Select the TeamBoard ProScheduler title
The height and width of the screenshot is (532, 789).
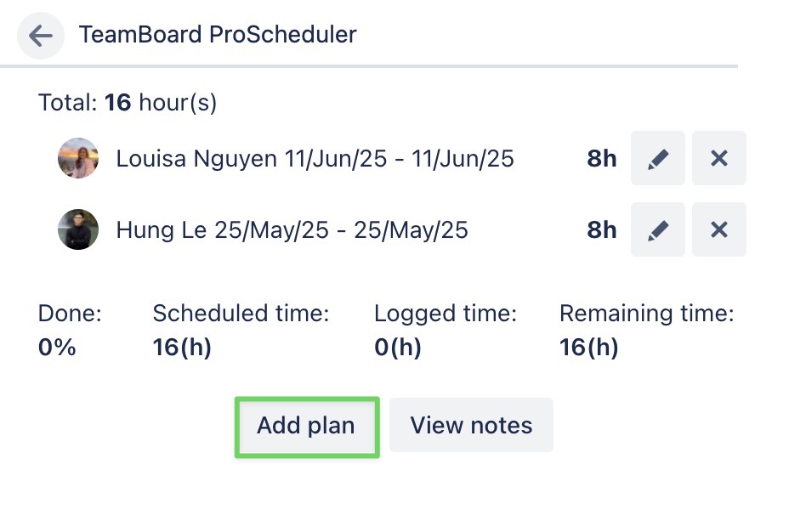tap(218, 35)
